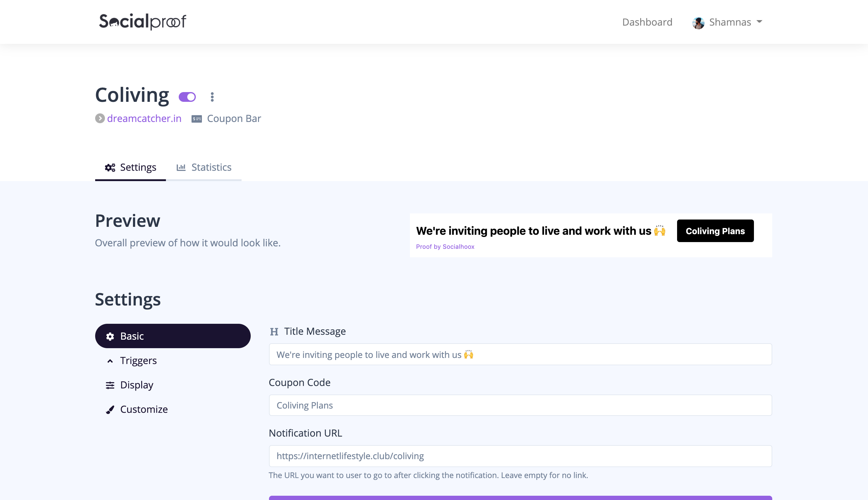Click the arrow icon beside dreamcatcher.in
Screen dimensions: 868x500
coord(100,119)
